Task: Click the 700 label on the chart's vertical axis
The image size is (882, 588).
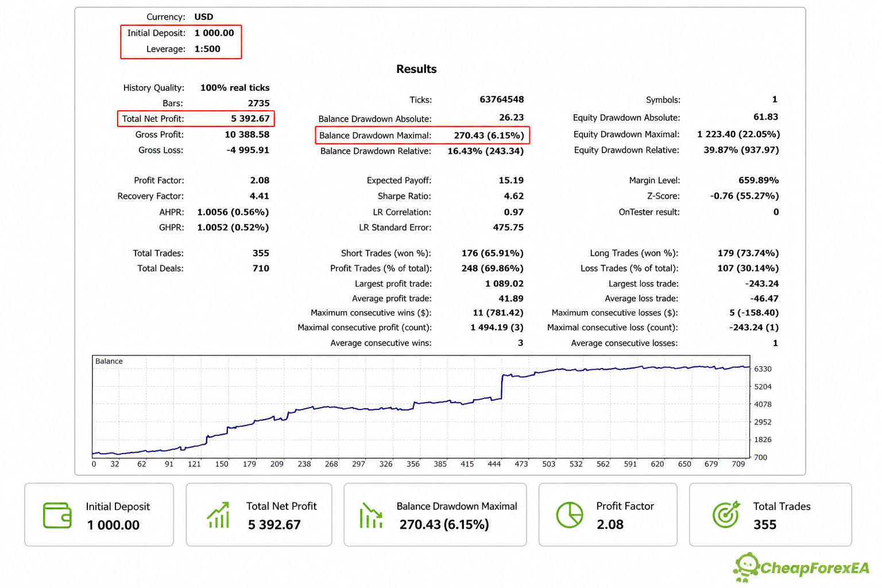Action: pyautogui.click(x=760, y=457)
